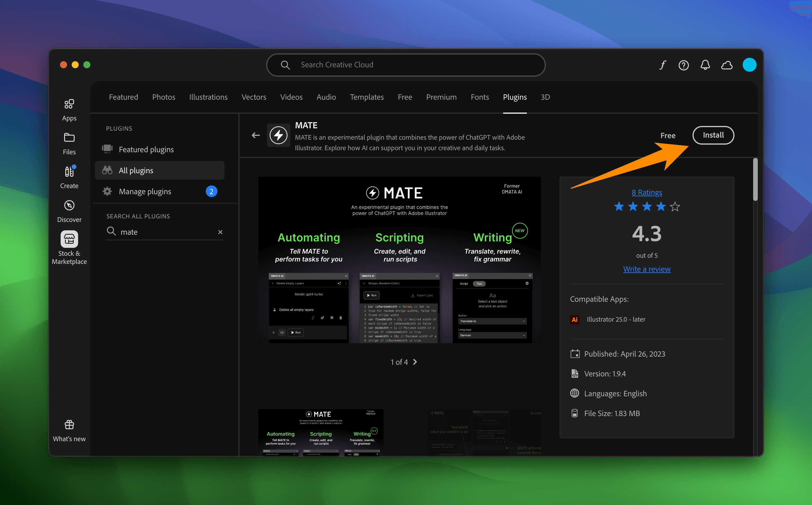Focus the Search Creative Cloud field
Screen dimensions: 812x505
(405, 65)
